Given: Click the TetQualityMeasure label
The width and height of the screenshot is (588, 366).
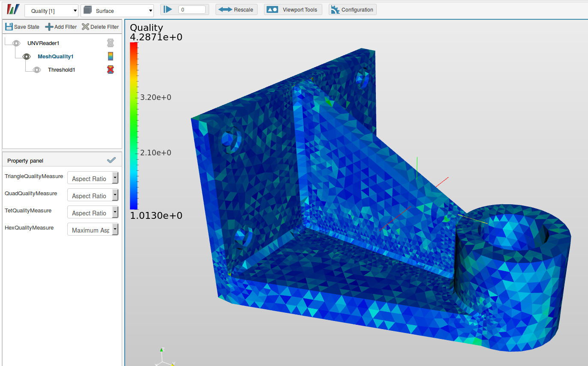Looking at the screenshot, I should coord(28,211).
